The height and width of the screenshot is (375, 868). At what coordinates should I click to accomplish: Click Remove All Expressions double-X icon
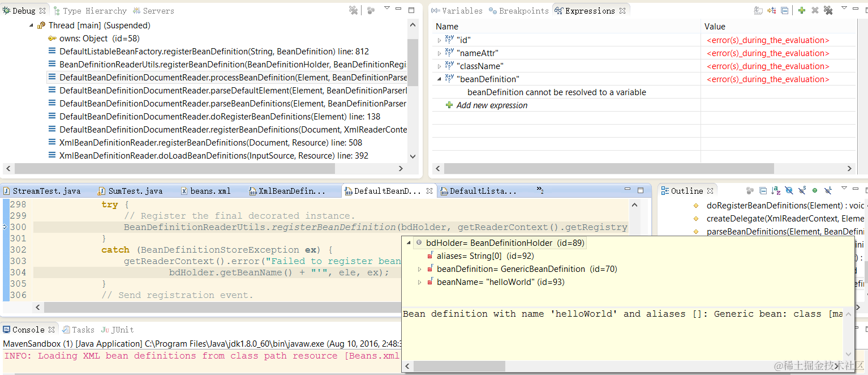828,10
